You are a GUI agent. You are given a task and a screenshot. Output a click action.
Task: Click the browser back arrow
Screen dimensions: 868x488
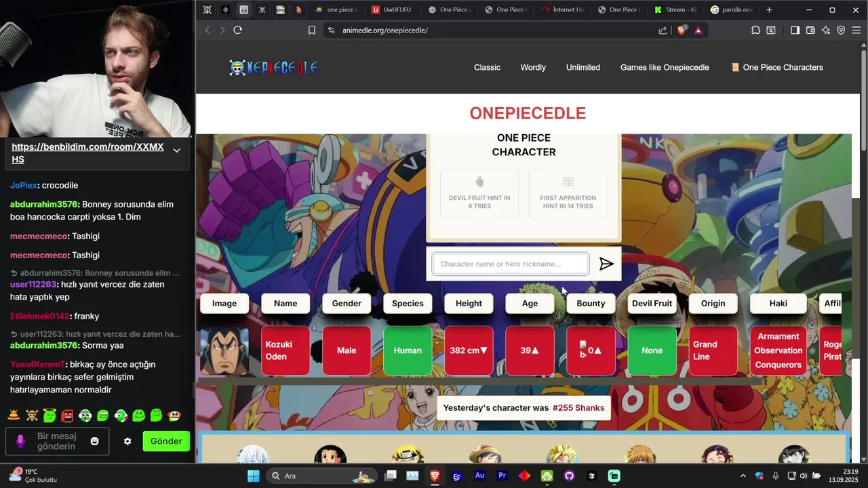208,30
